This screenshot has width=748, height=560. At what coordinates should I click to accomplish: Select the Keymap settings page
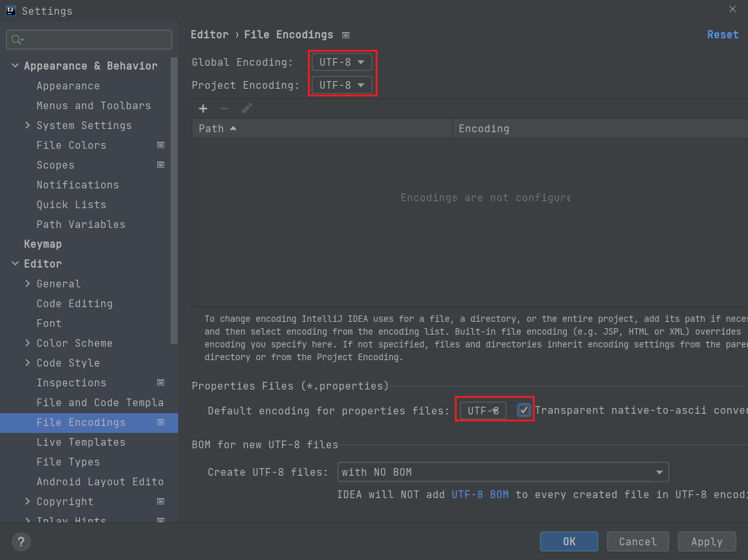point(42,244)
